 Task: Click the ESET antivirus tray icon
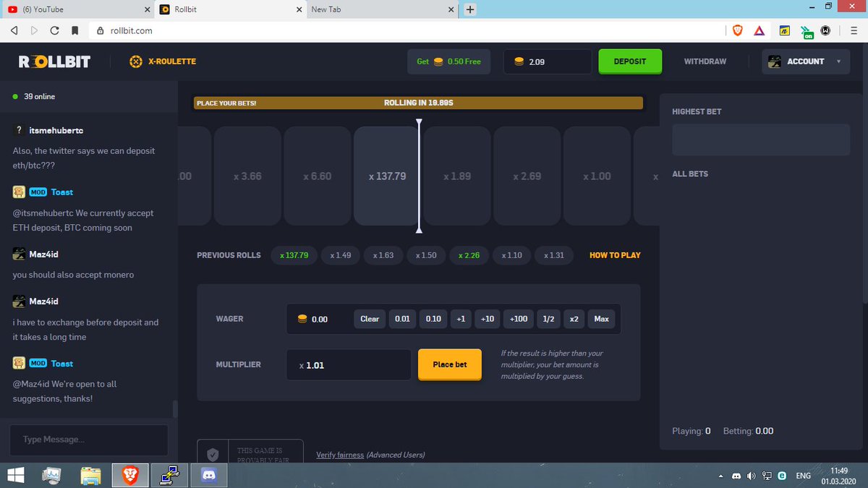click(782, 476)
